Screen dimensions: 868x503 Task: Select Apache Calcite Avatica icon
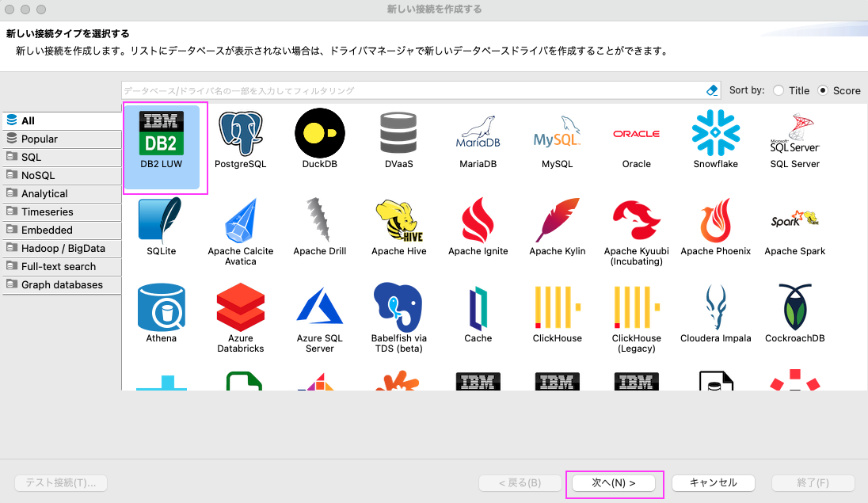tap(240, 220)
